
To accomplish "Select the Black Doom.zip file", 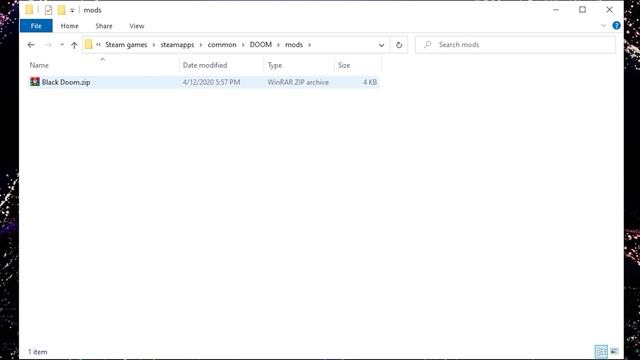I will pos(203,82).
